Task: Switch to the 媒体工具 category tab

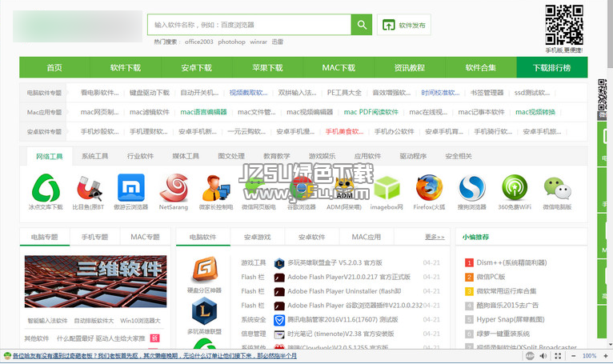Action: click(186, 156)
